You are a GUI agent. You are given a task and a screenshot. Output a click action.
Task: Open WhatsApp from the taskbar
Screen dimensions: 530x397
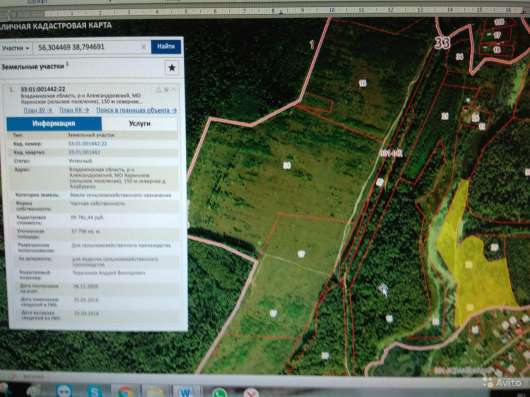219,392
